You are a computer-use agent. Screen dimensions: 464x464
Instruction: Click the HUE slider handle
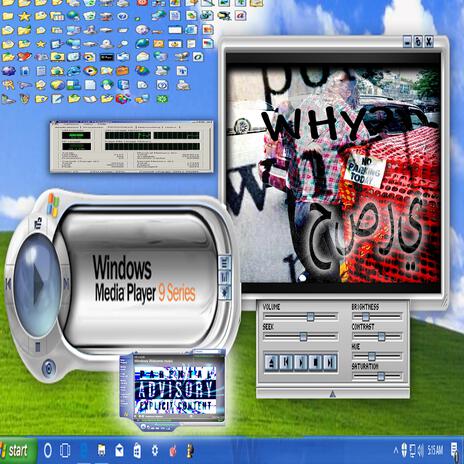click(372, 357)
